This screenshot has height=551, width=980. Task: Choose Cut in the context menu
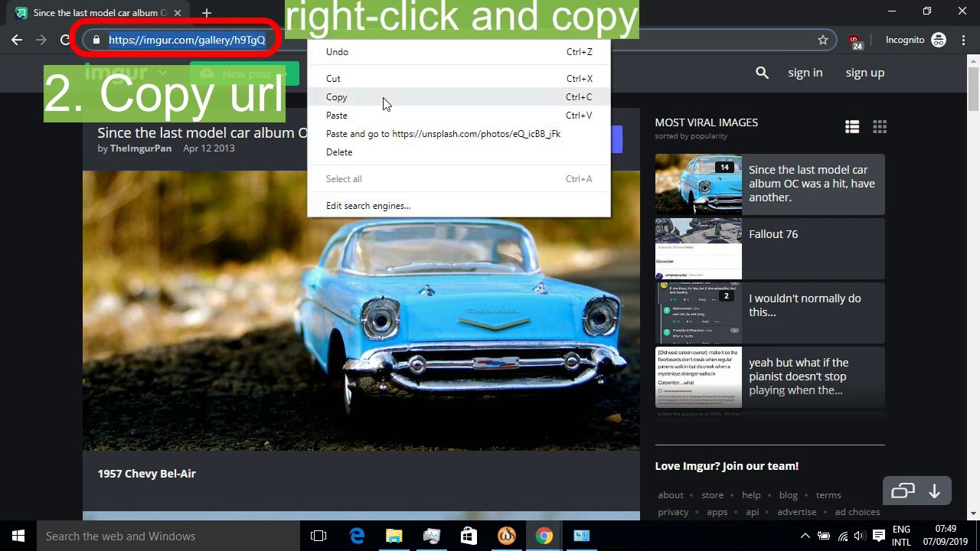[459, 79]
